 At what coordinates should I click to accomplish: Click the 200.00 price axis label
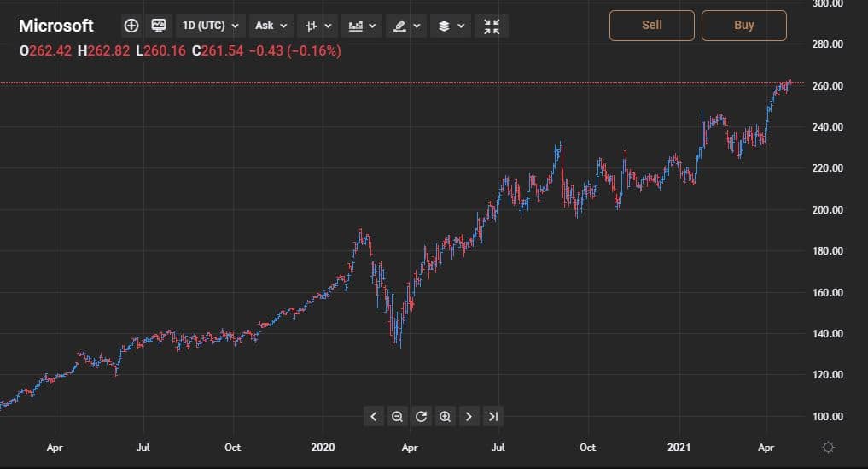828,209
